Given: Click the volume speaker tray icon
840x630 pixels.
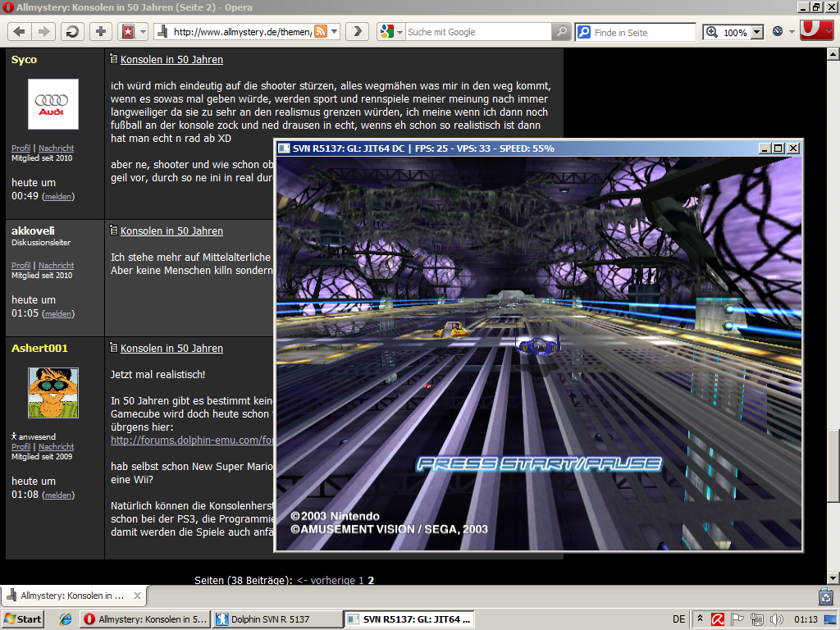Looking at the screenshot, I should (x=776, y=619).
